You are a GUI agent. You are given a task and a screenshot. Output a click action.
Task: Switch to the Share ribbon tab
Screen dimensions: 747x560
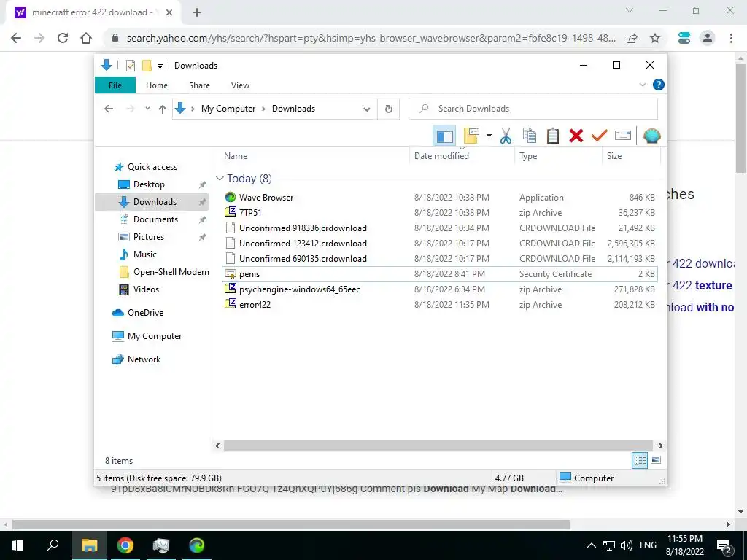199,85
